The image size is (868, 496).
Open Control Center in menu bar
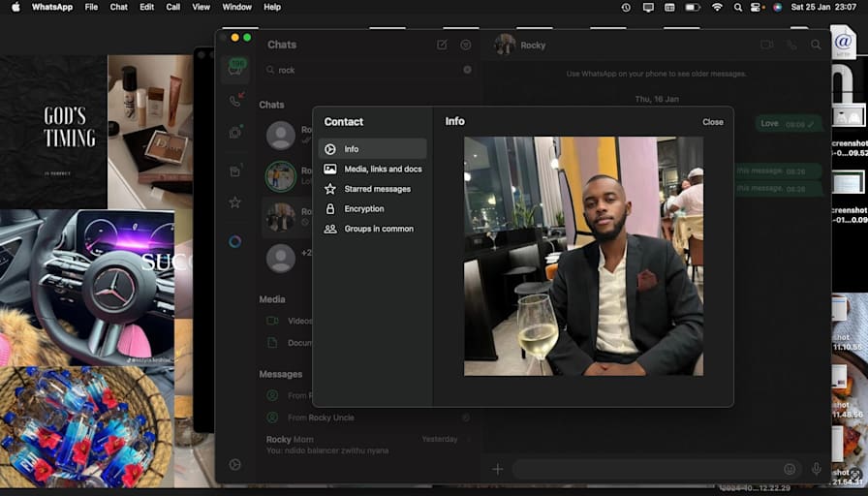click(756, 7)
